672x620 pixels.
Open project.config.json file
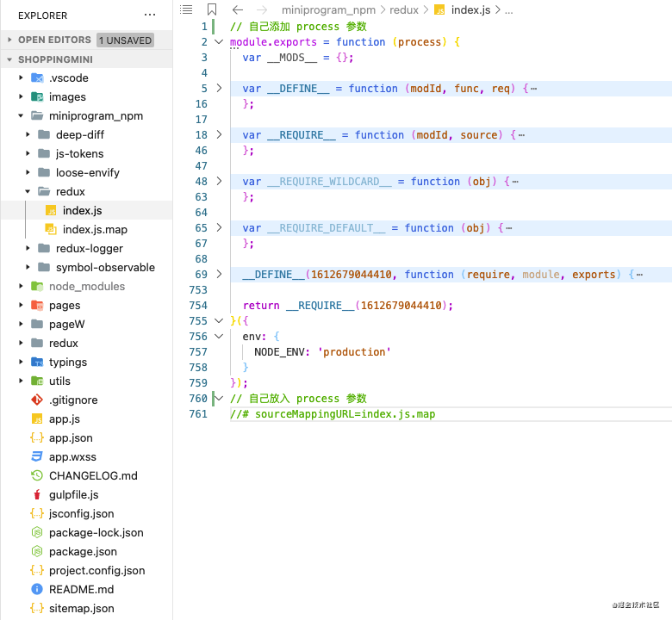(x=96, y=570)
